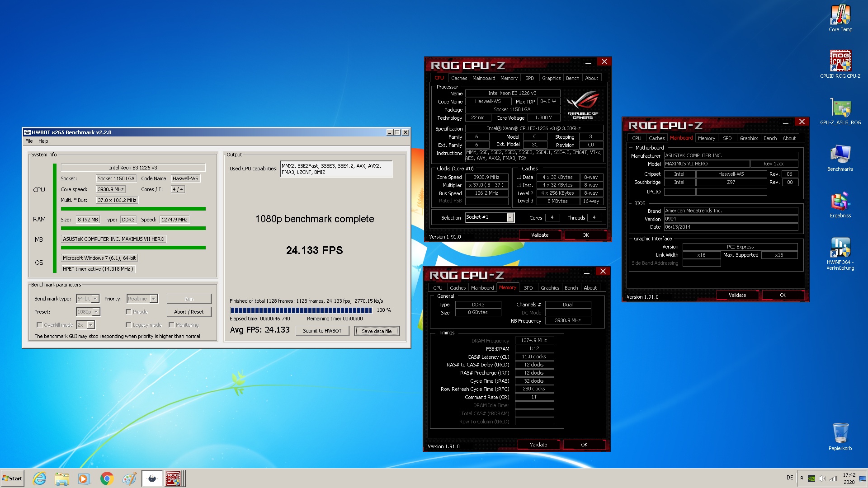Click the Used CPU capabilities text box

[x=336, y=169]
